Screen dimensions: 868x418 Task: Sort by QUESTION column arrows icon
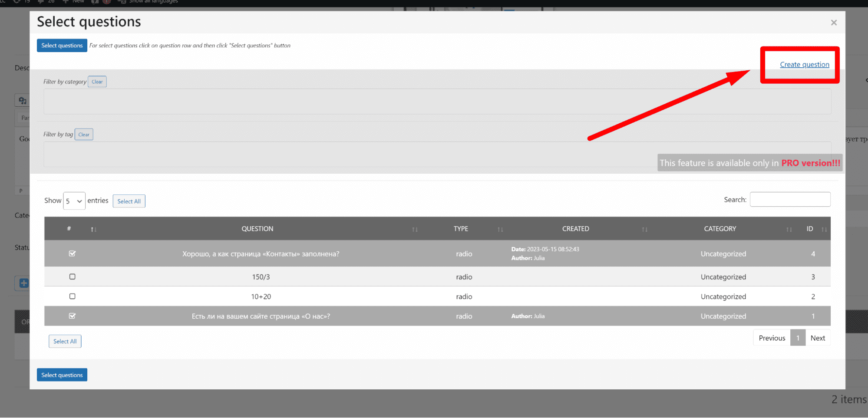pyautogui.click(x=414, y=229)
